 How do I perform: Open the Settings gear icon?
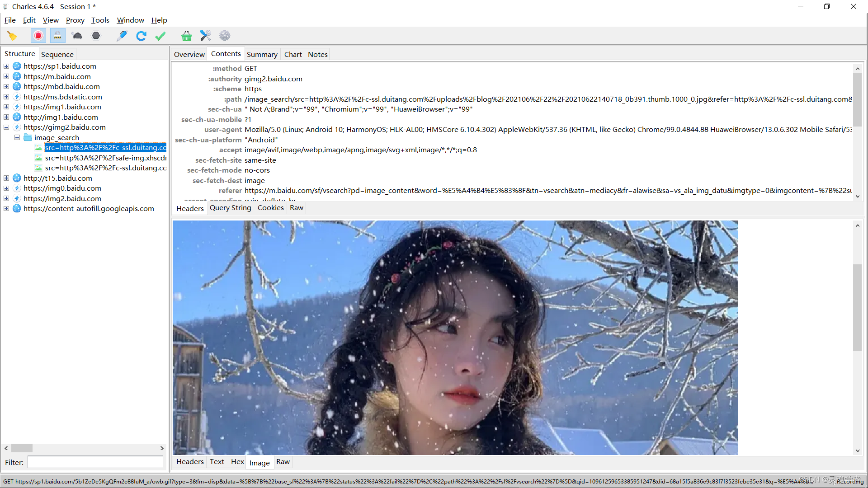point(225,36)
